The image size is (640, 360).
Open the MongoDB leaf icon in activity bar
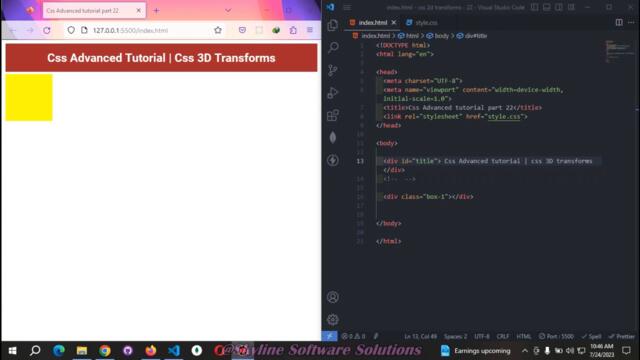pos(333,138)
